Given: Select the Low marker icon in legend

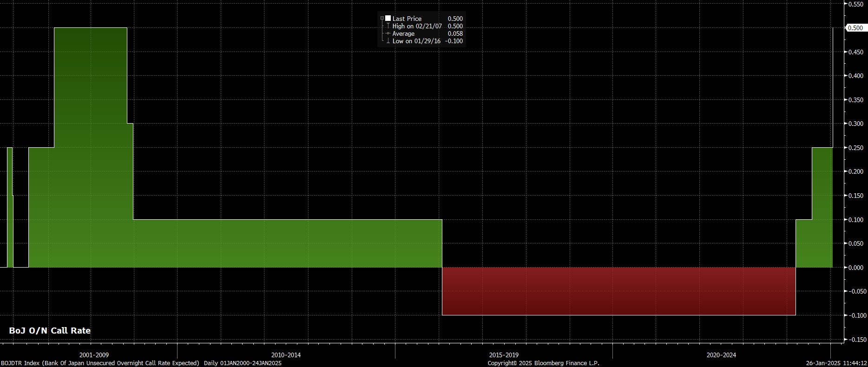Looking at the screenshot, I should [388, 41].
